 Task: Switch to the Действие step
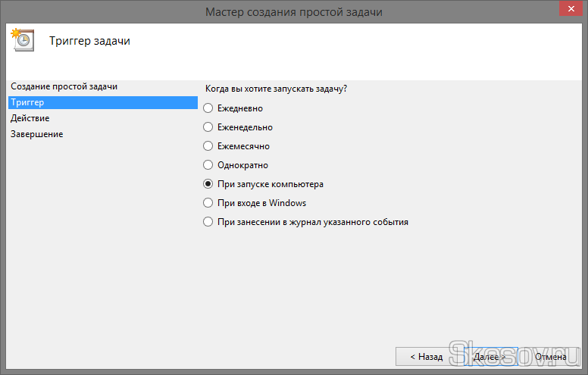click(30, 118)
